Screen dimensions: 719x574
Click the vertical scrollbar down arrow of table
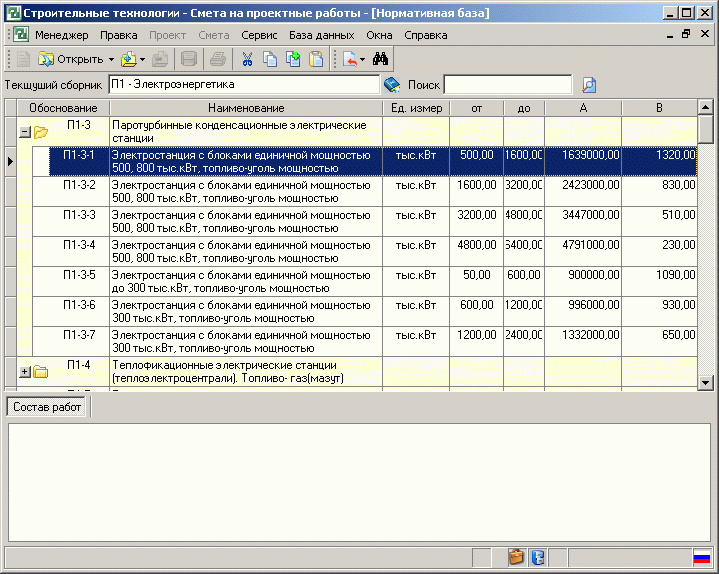coord(705,382)
